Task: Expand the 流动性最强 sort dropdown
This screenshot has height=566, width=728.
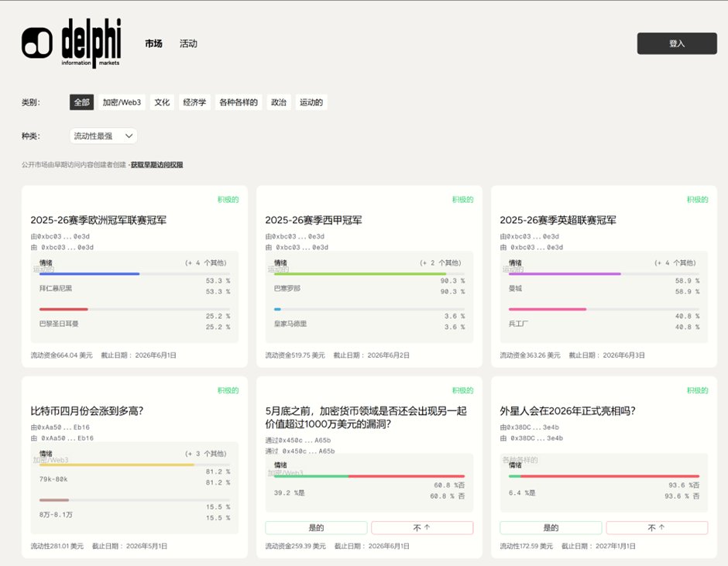Action: pos(103,136)
